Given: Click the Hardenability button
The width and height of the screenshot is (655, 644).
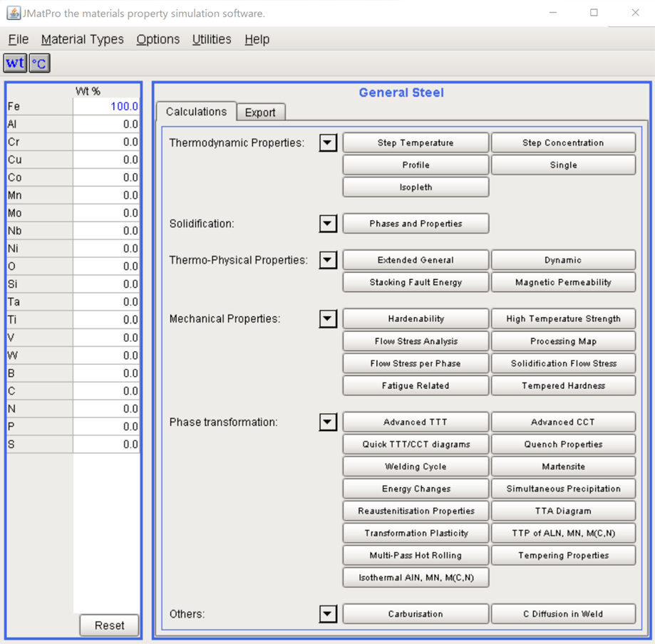Looking at the screenshot, I should pos(416,318).
